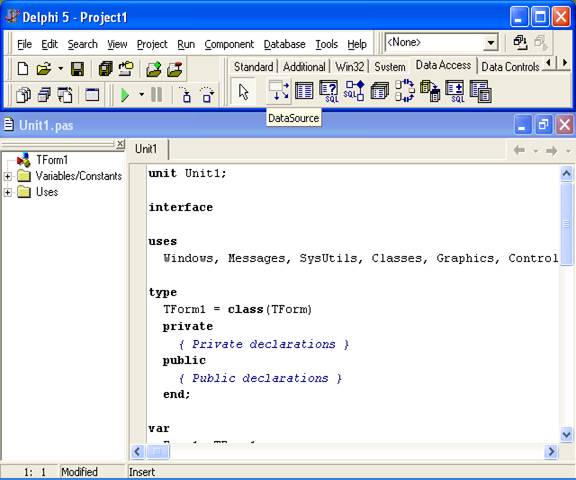
Task: Click the Save floppy disk icon
Action: tap(77, 69)
